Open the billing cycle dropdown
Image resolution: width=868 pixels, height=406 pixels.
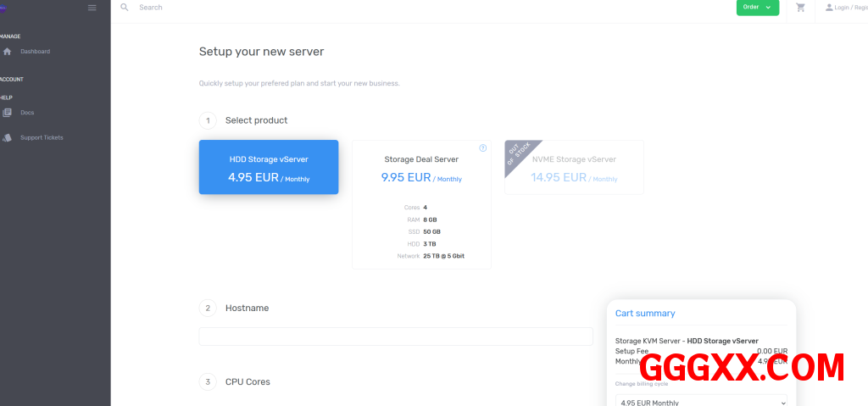click(x=700, y=401)
